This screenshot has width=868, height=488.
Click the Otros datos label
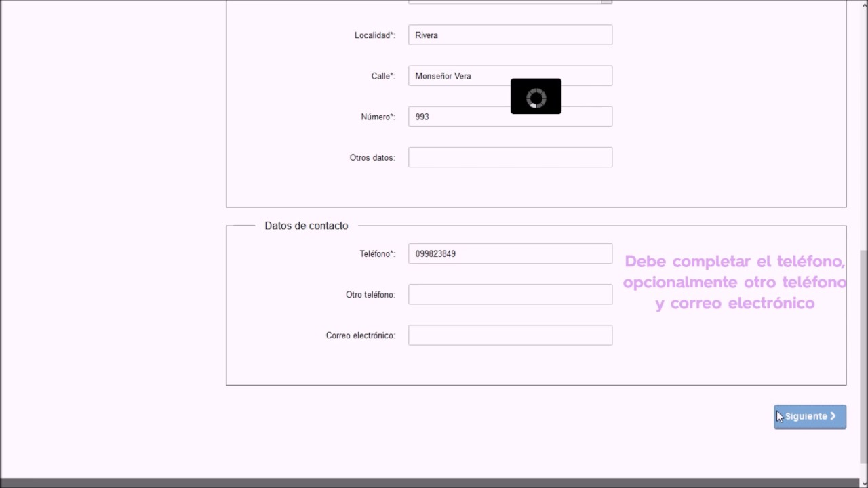372,157
